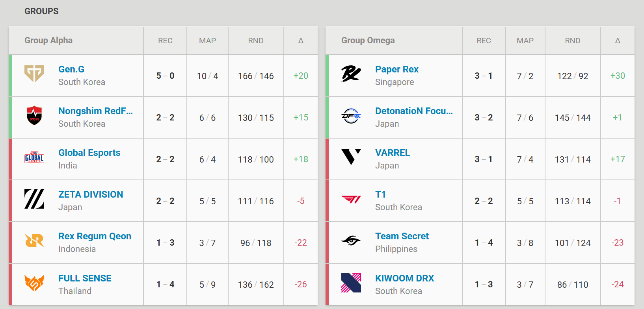Screen dimensions: 644x309
Task: Click the T1 team logo
Action: (351, 199)
